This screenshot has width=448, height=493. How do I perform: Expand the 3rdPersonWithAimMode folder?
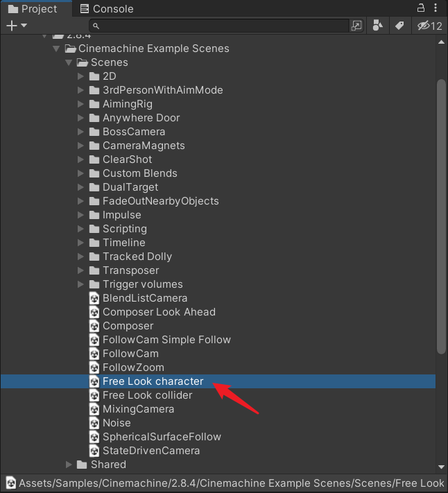tap(81, 90)
